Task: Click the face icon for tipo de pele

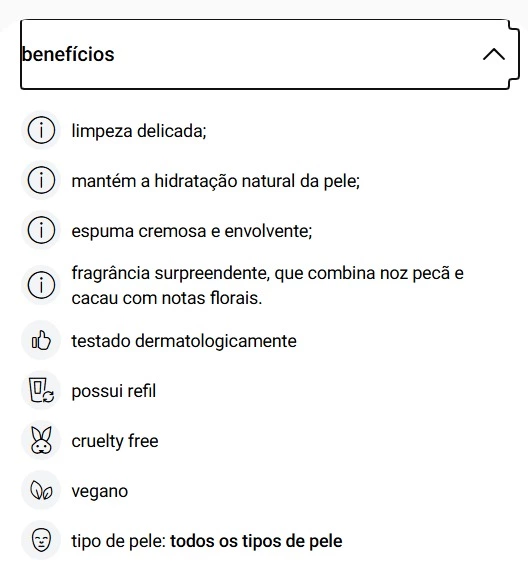Action: (41, 540)
